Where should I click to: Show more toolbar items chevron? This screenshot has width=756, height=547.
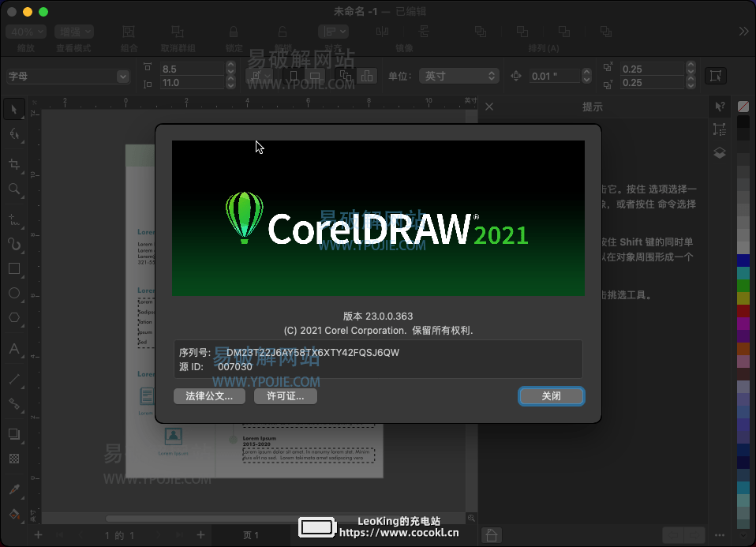pyautogui.click(x=743, y=32)
